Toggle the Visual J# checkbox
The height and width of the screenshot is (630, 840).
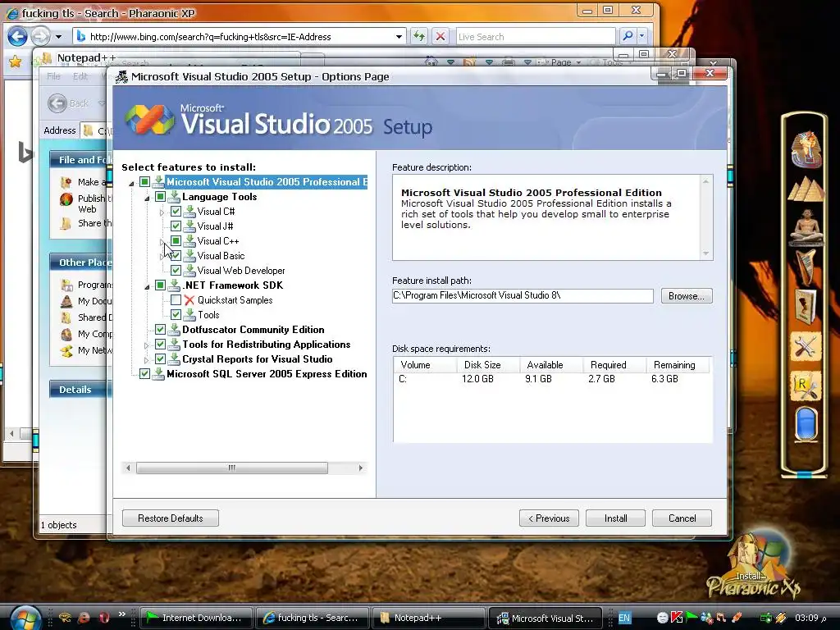click(x=176, y=226)
